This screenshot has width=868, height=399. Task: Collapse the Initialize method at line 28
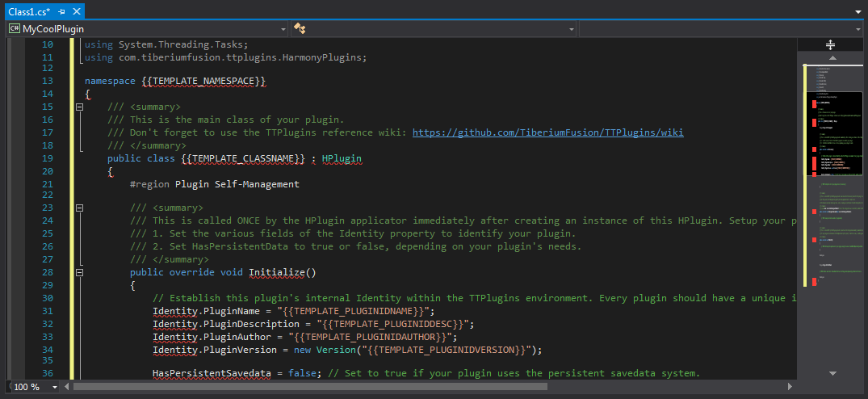(x=79, y=273)
